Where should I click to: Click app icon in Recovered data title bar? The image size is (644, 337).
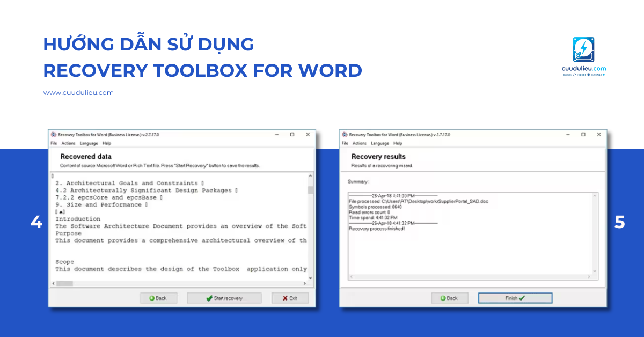(54, 134)
